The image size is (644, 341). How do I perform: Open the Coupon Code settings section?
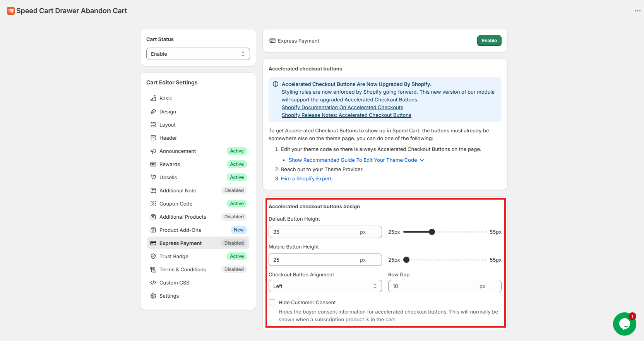176,204
